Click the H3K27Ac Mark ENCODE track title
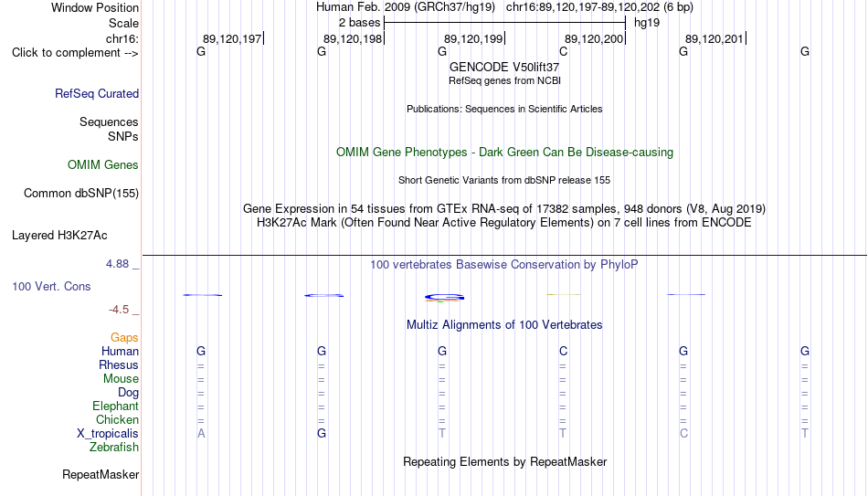The image size is (868, 496). click(504, 223)
